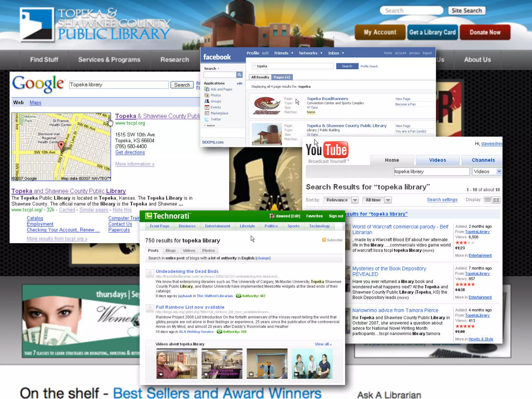Image resolution: width=532 pixels, height=399 pixels.
Task: Open the Twitter application icon in Facebook
Action: pos(207,119)
